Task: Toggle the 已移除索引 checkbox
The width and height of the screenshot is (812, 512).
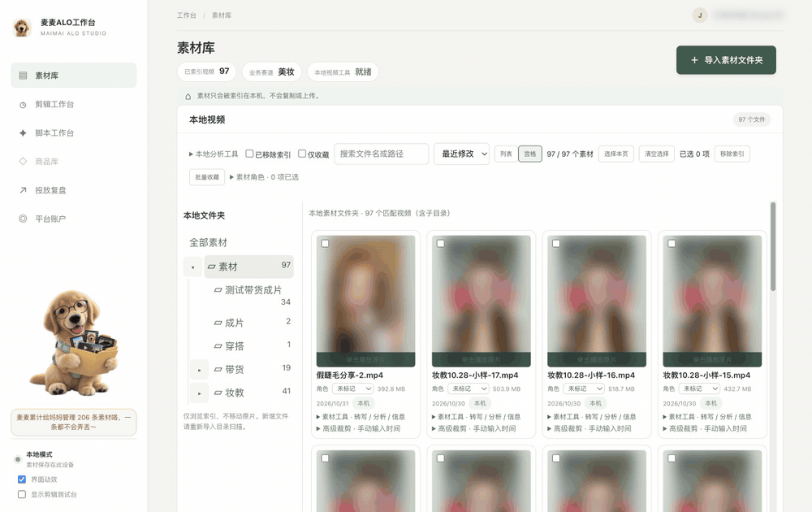Action: (249, 154)
